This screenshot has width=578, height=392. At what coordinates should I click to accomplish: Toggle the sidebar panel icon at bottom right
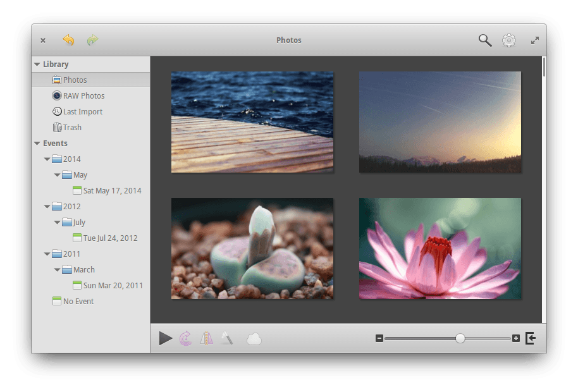(x=531, y=338)
